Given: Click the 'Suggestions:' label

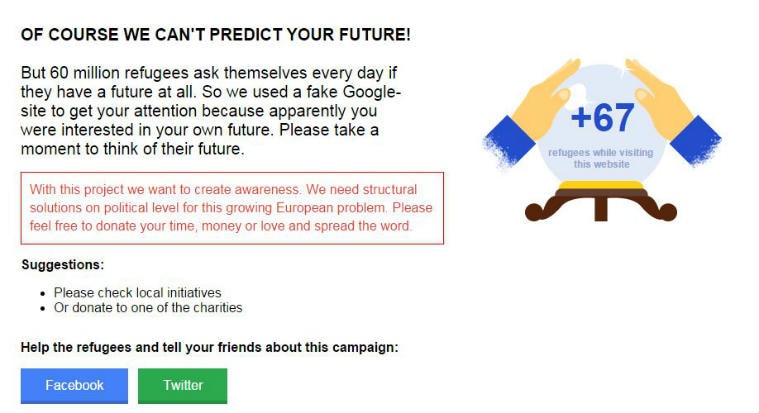Looking at the screenshot, I should pyautogui.click(x=62, y=265).
